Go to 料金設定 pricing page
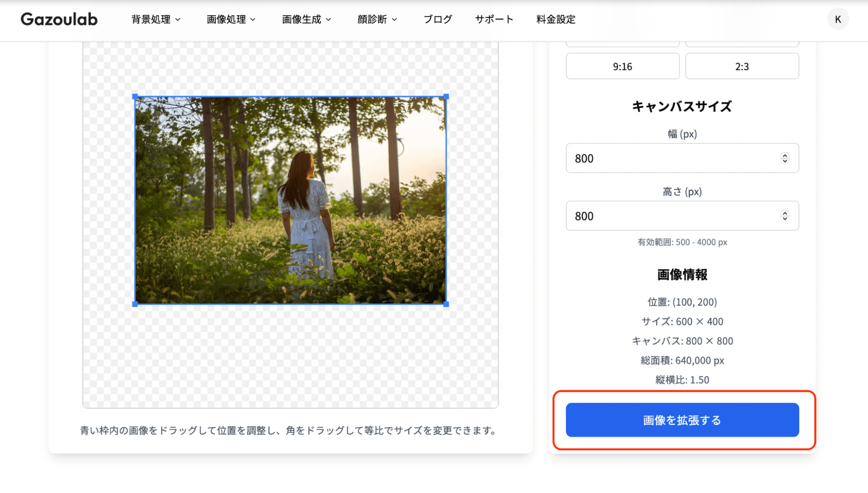Viewport: 868px width, 493px height. pos(556,19)
